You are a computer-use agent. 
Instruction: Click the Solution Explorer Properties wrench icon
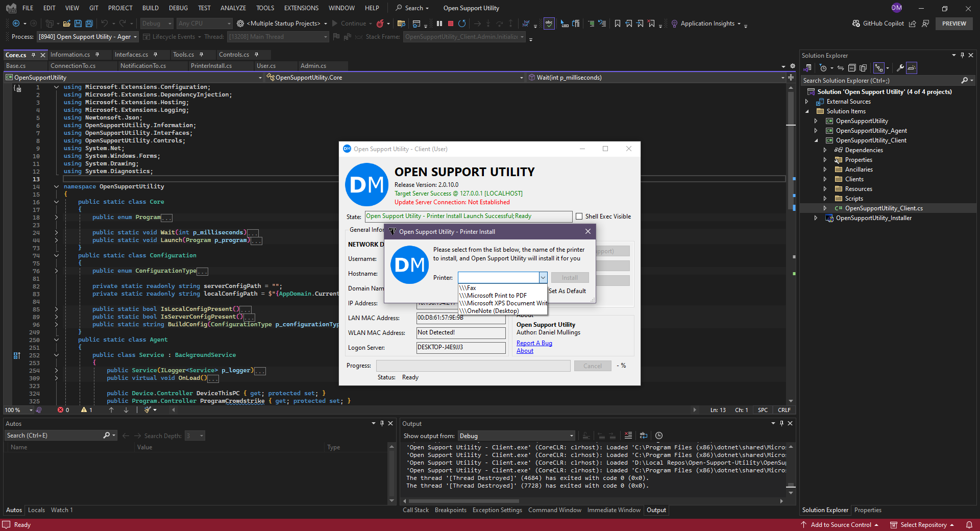tap(900, 68)
